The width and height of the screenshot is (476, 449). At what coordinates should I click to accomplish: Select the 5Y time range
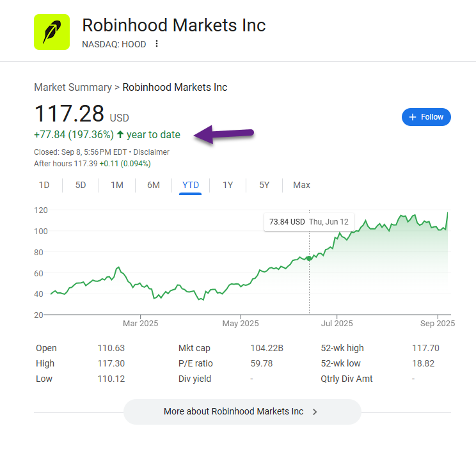[x=264, y=185]
